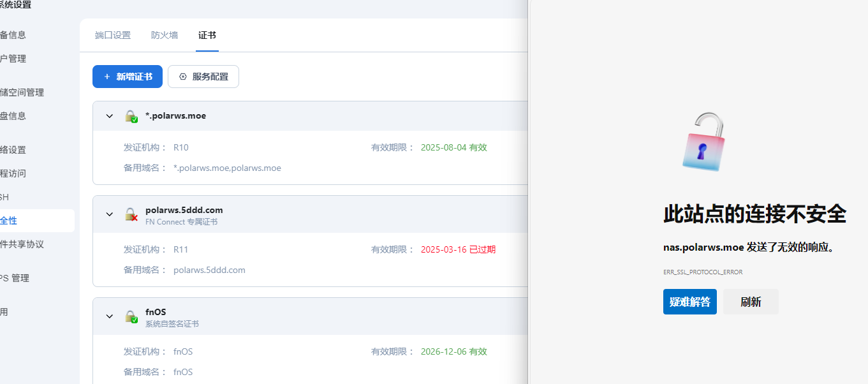The width and height of the screenshot is (868, 384).
Task: Click the fnOS certificate lock icon
Action: coord(131,316)
